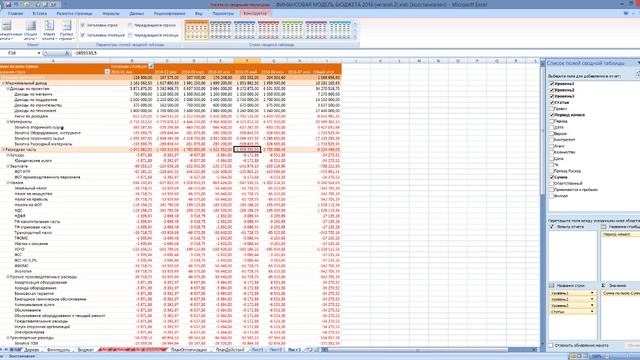Switch to the Лист3 sheet tab

[x=294, y=350]
